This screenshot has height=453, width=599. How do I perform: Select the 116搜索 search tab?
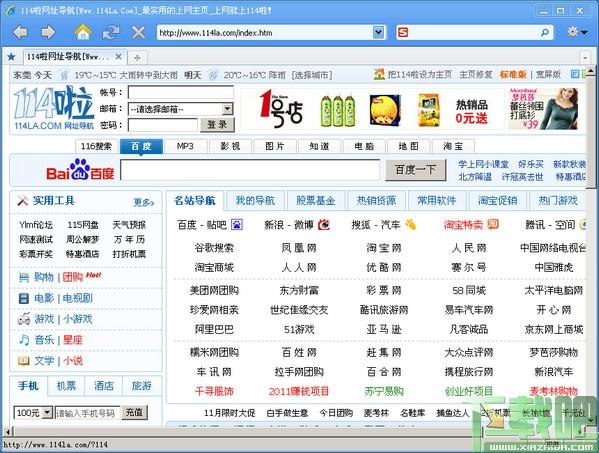[x=96, y=146]
